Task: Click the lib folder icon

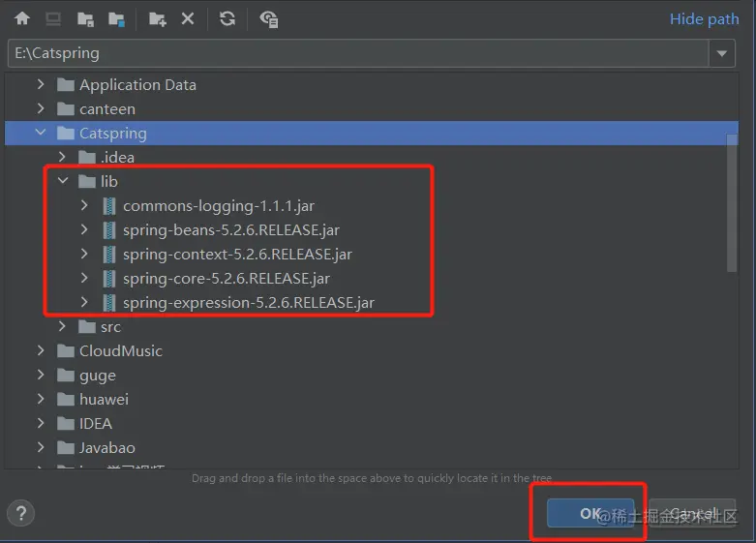Action: coord(87,181)
